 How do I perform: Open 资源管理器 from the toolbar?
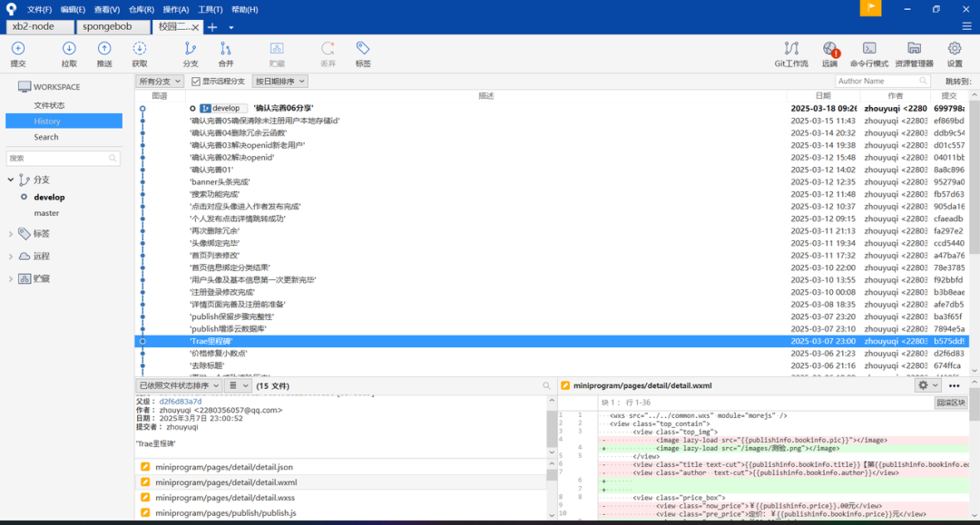914,49
